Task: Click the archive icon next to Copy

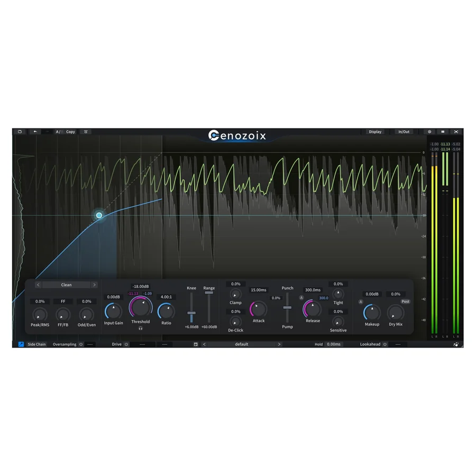Action: pyautogui.click(x=86, y=132)
